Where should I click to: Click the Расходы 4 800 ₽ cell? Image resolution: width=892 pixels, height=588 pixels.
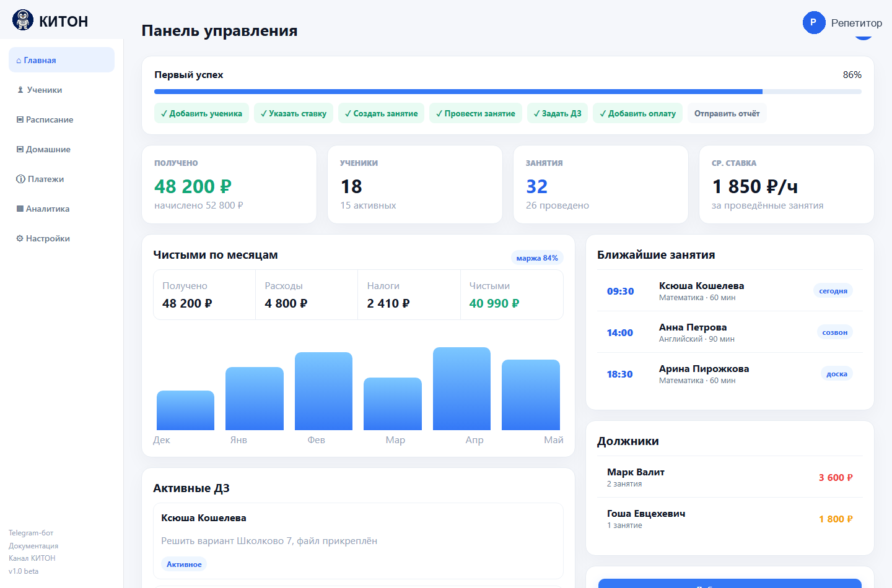[x=307, y=295]
